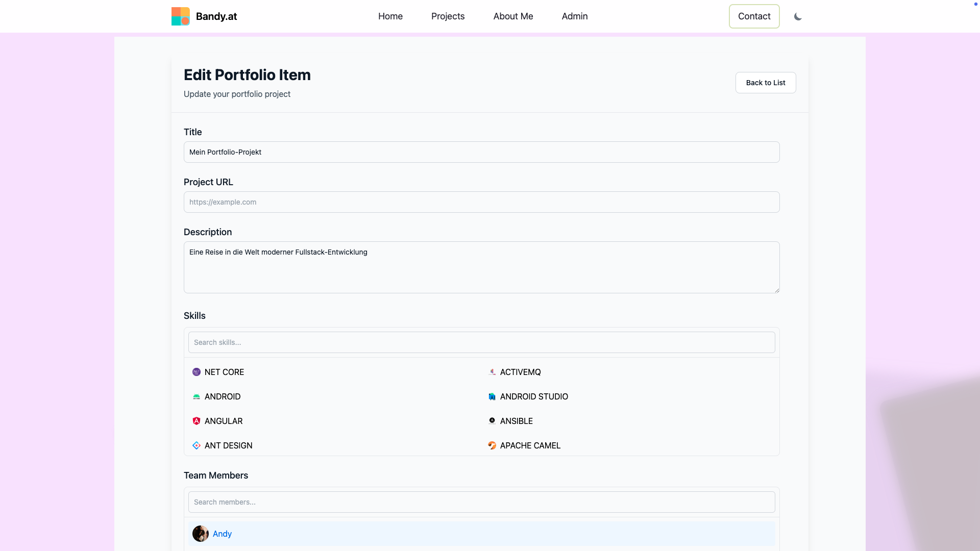Click the Back to List button
Viewport: 980px width, 551px height.
(x=766, y=83)
